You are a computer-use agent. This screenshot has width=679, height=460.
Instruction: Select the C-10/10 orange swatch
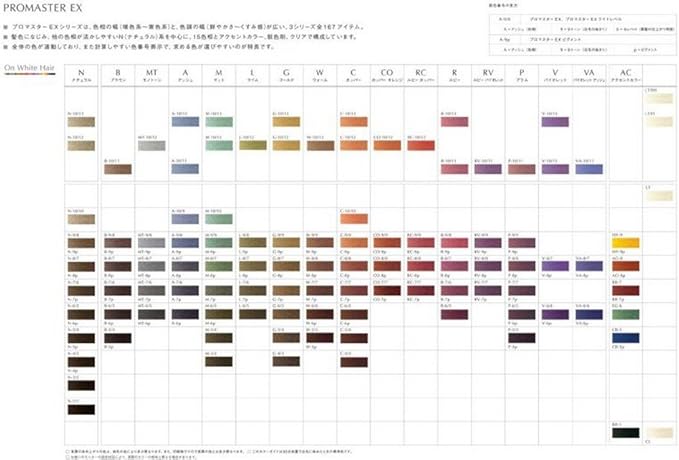pyautogui.click(x=354, y=219)
